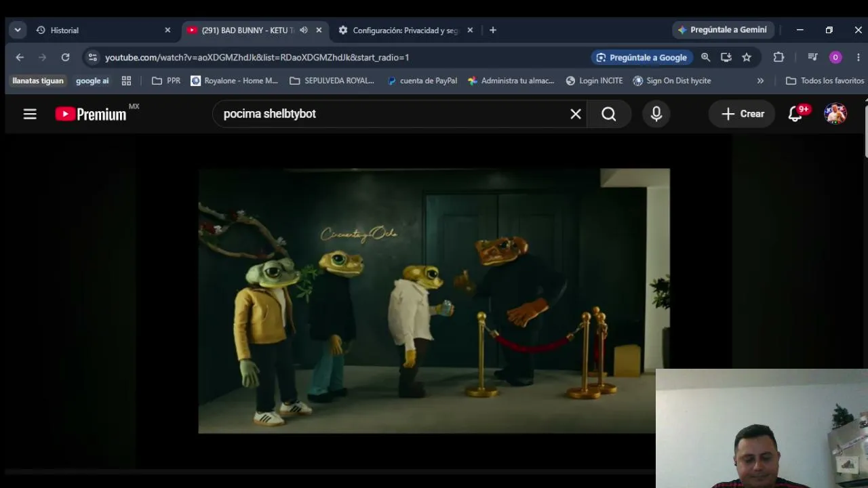
Task: Open the apps grid icon in bookmarks bar
Action: click(x=126, y=81)
